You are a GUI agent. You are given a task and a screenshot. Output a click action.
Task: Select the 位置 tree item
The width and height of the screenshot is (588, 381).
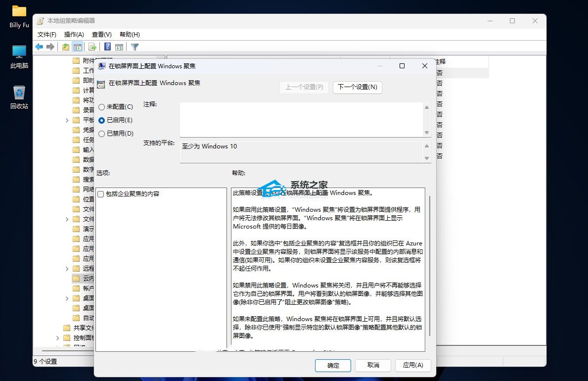[x=83, y=199]
